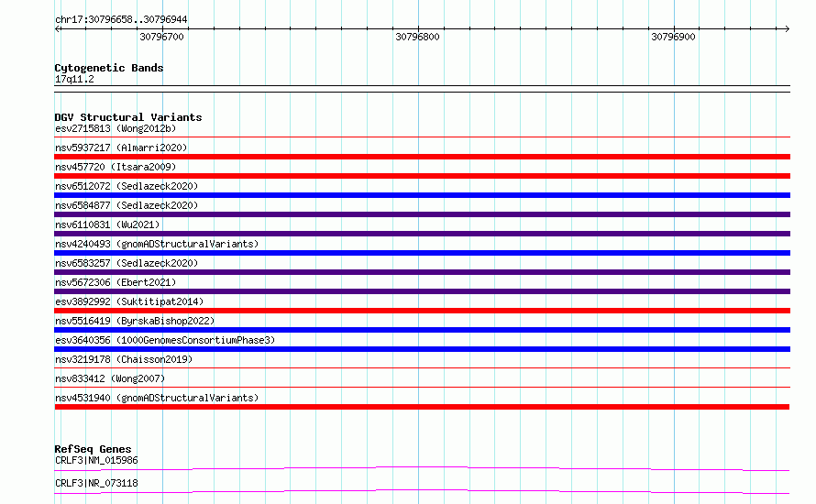Click the purple bar under nsv6110831
816x504 pixels.
[422, 234]
